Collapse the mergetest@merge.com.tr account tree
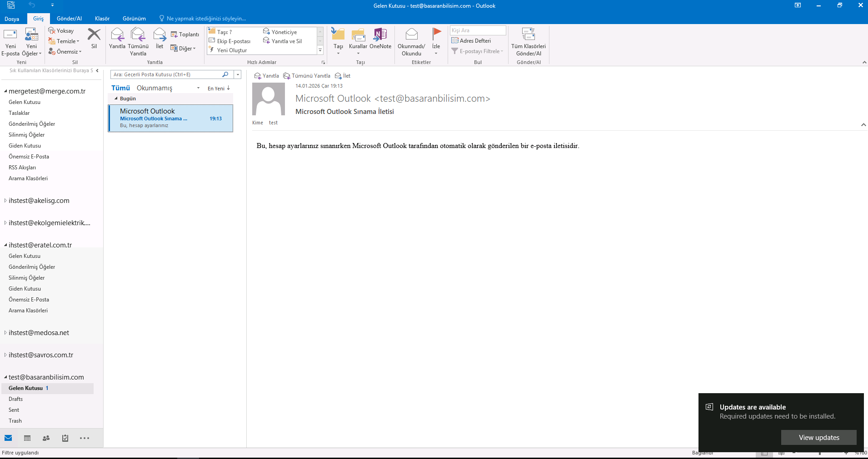 [5, 91]
